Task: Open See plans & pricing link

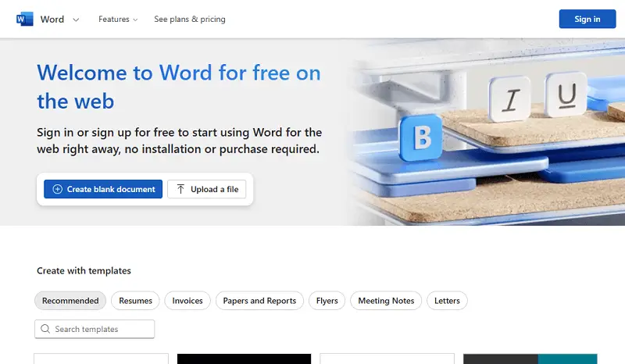Action: click(190, 19)
